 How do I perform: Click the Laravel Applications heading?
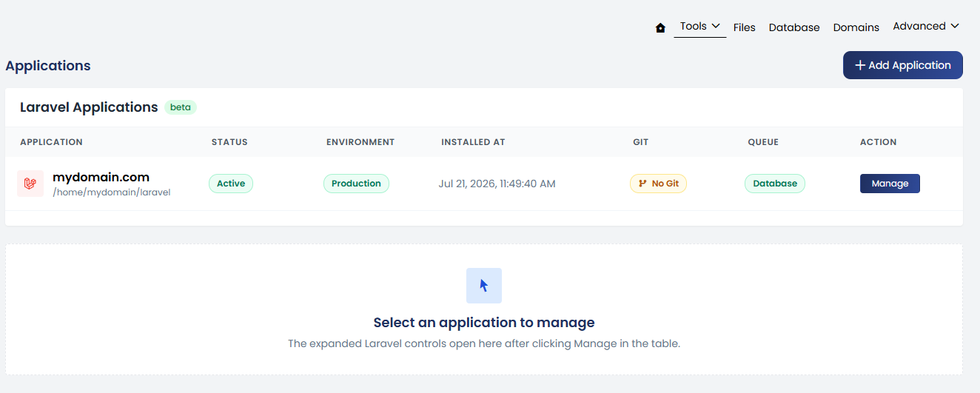tap(89, 107)
